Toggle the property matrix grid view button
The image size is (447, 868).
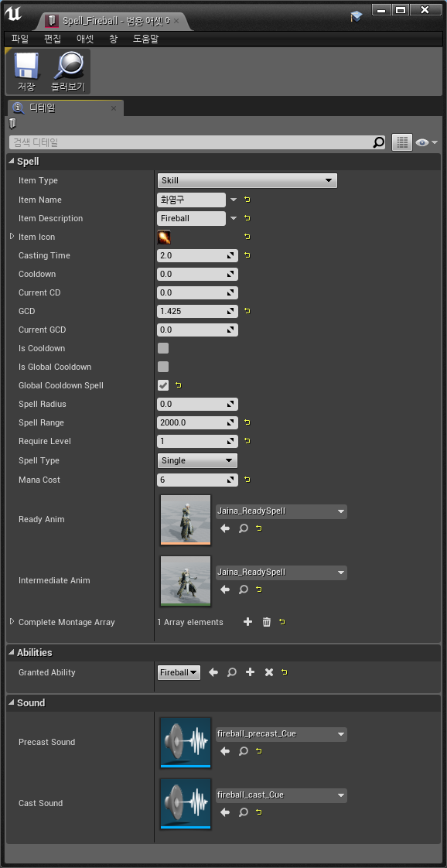pos(402,142)
